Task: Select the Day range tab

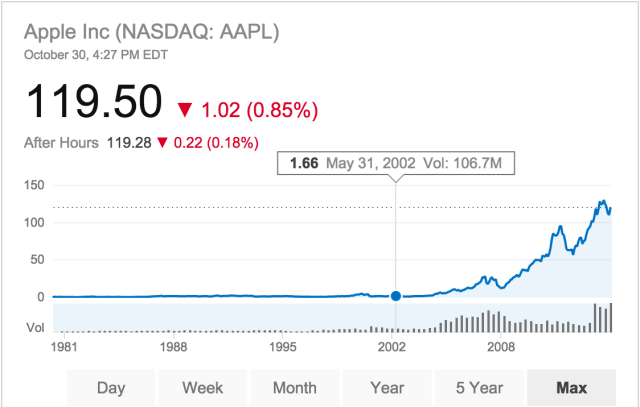Action: [x=113, y=388]
